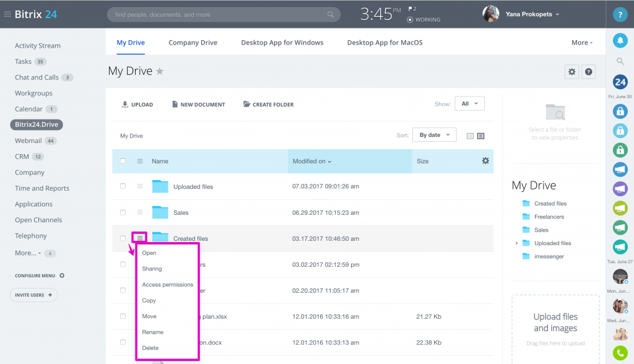Open the blue help question mark in the top corner
Image resolution: width=634 pixels, height=364 pixels.
(620, 15)
